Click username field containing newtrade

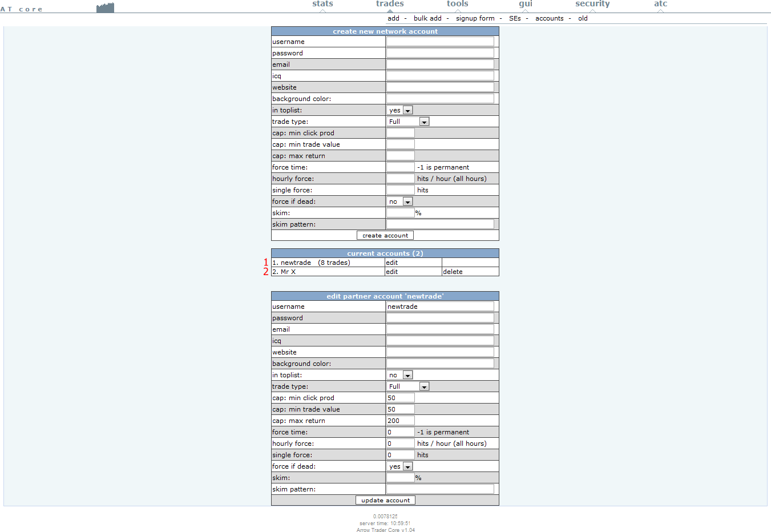tap(440, 307)
